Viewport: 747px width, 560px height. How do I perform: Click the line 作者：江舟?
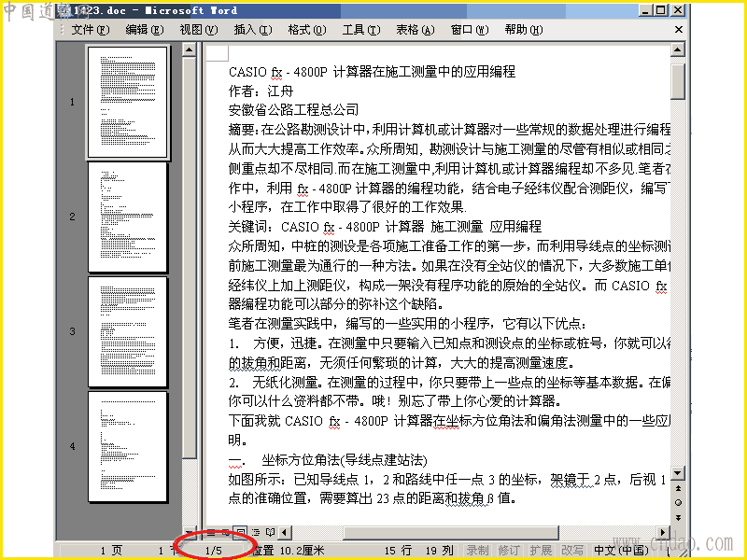pos(261,91)
